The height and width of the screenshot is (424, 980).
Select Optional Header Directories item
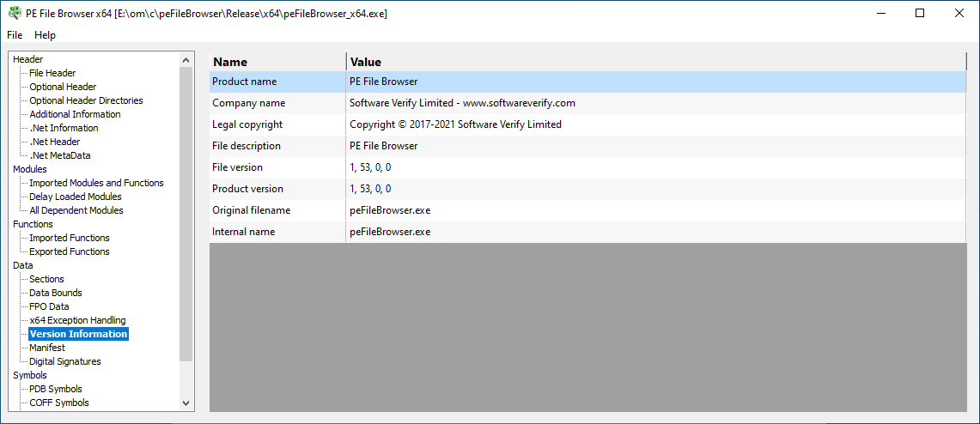click(86, 100)
